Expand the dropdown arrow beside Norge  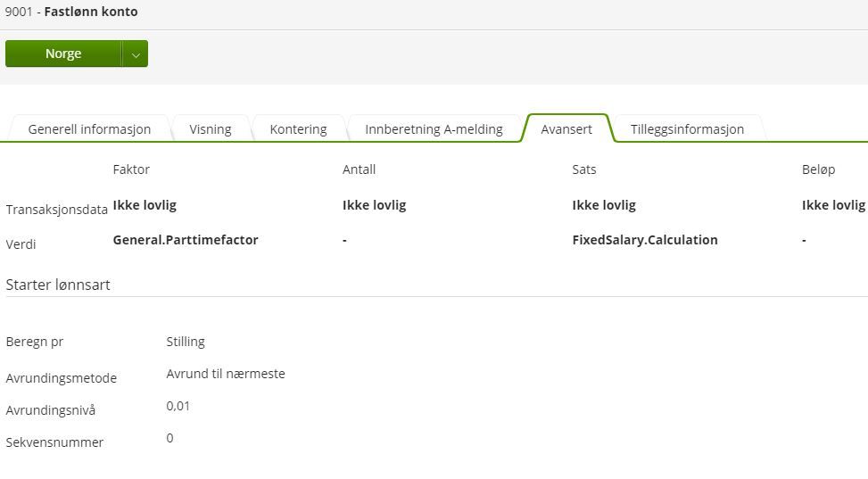pos(136,54)
